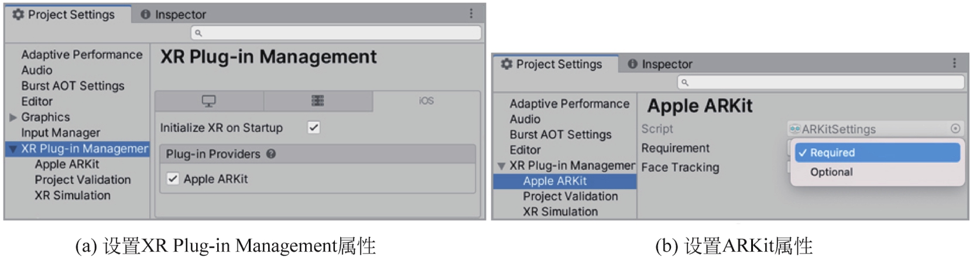The height and width of the screenshot is (263, 980).
Task: Click the Plug-in Providers help question-mark icon
Action: (271, 154)
